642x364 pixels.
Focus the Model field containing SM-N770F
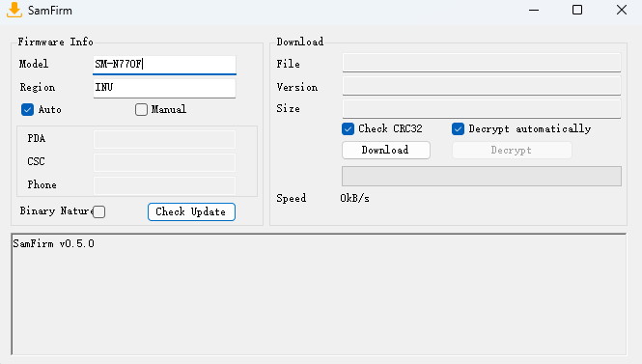pyautogui.click(x=164, y=65)
